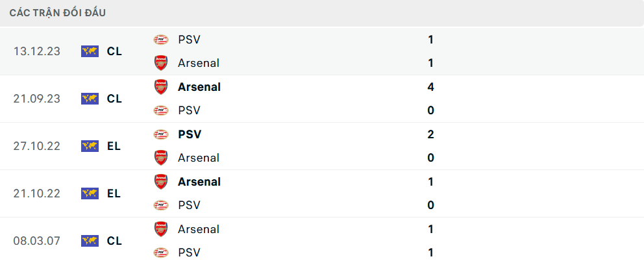Select the 13.12.23 match date
The width and height of the screenshot is (644, 261).
pos(36,51)
